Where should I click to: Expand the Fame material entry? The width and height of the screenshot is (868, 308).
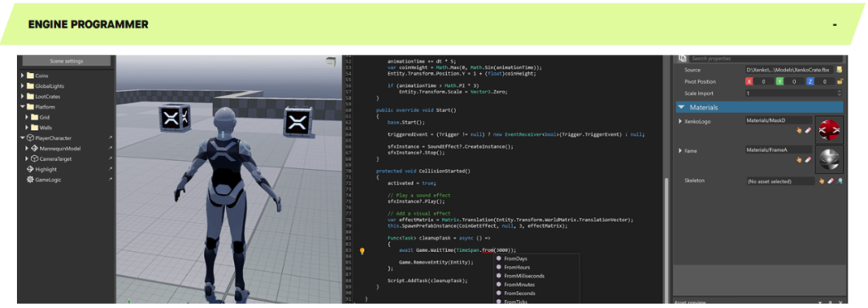pos(680,150)
